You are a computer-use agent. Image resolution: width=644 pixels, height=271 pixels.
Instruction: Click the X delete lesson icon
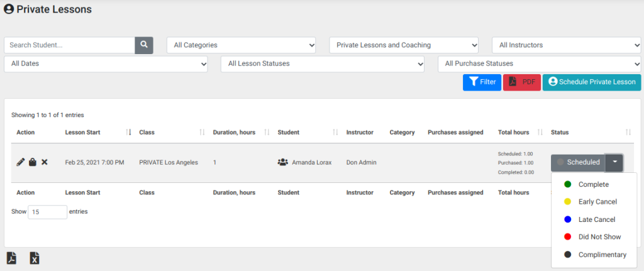(x=45, y=162)
